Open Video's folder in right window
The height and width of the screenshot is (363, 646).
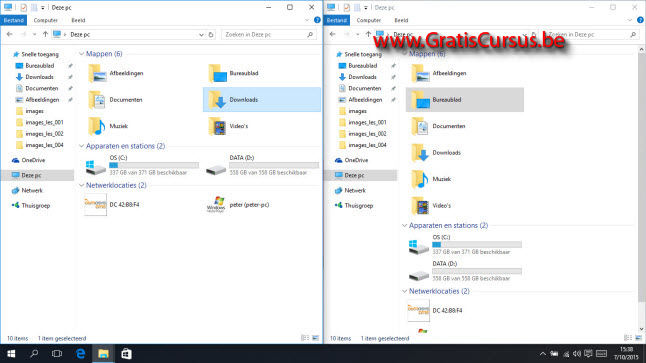(431, 206)
